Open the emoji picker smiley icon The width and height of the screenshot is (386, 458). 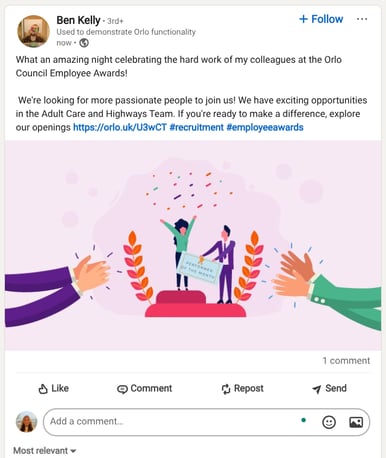pyautogui.click(x=329, y=422)
